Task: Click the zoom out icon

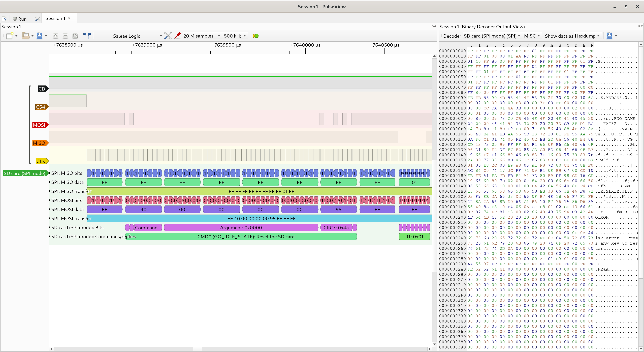Action: click(65, 36)
